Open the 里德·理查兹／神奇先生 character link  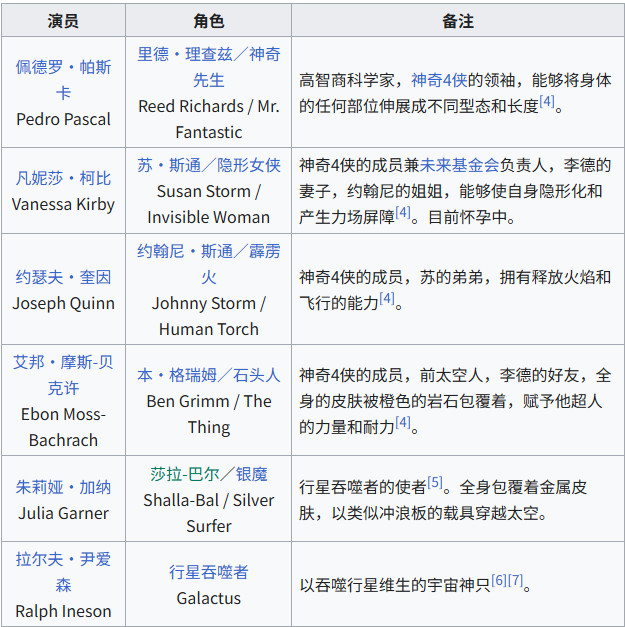tap(209, 67)
